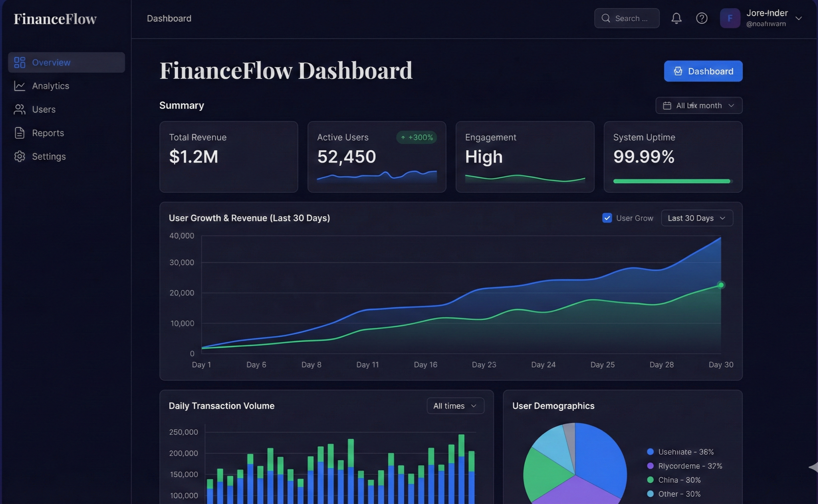Click the user avatar with letter F

(730, 18)
